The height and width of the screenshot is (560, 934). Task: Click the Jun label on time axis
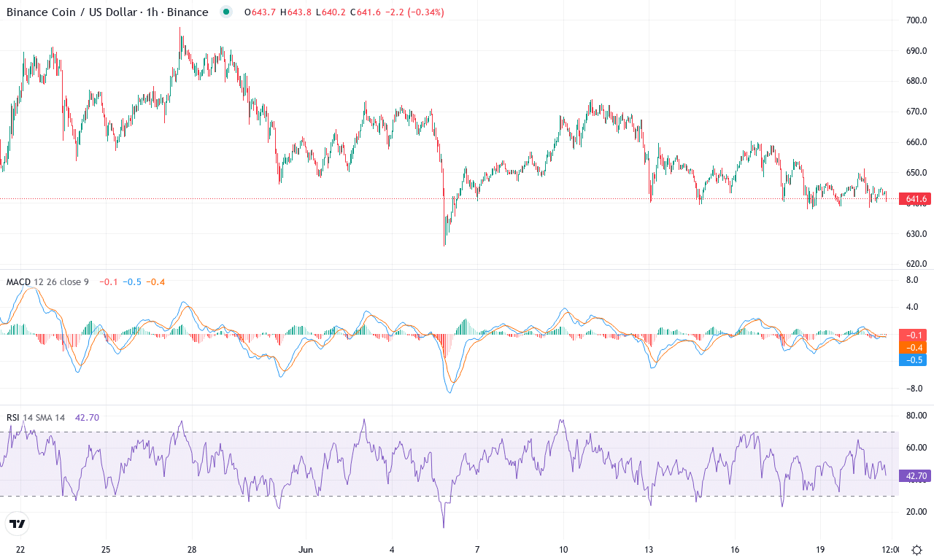[306, 549]
